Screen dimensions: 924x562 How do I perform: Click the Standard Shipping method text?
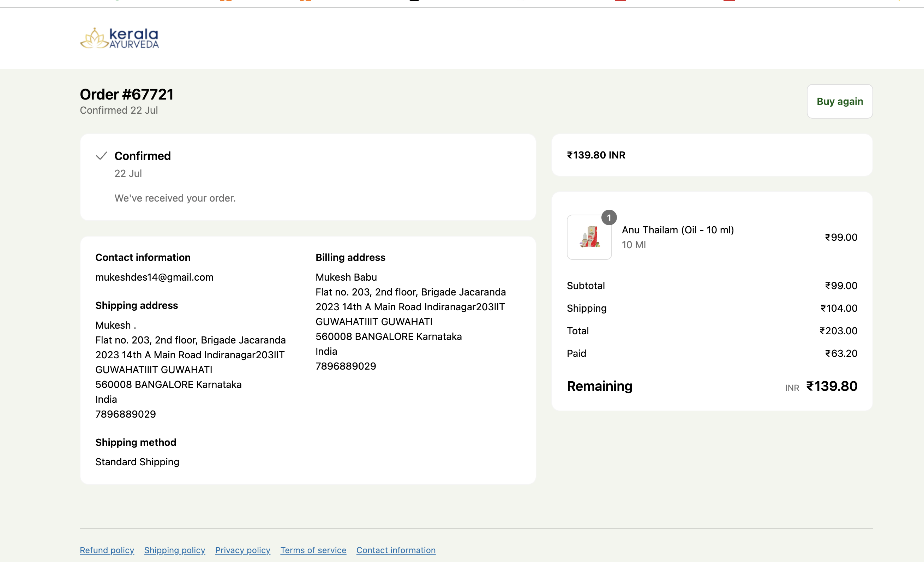click(x=137, y=462)
